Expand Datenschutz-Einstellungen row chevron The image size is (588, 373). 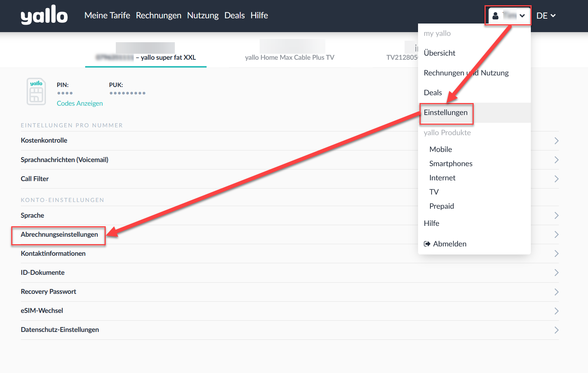(x=556, y=330)
